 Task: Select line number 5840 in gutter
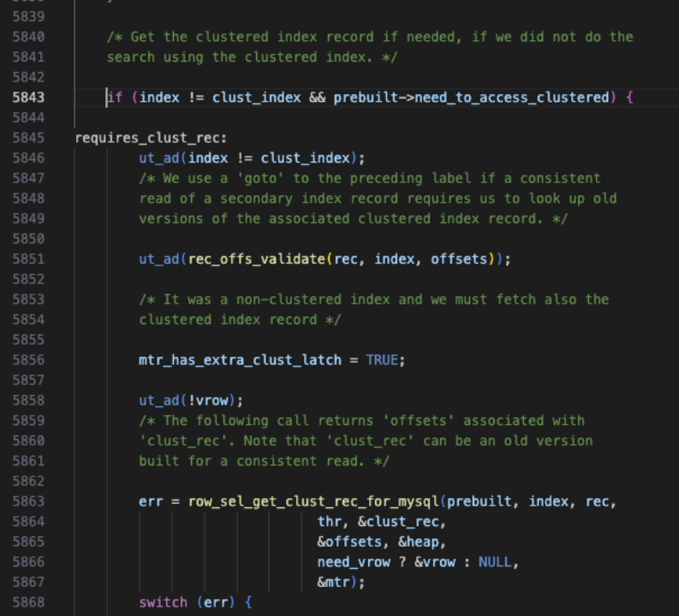pos(28,37)
